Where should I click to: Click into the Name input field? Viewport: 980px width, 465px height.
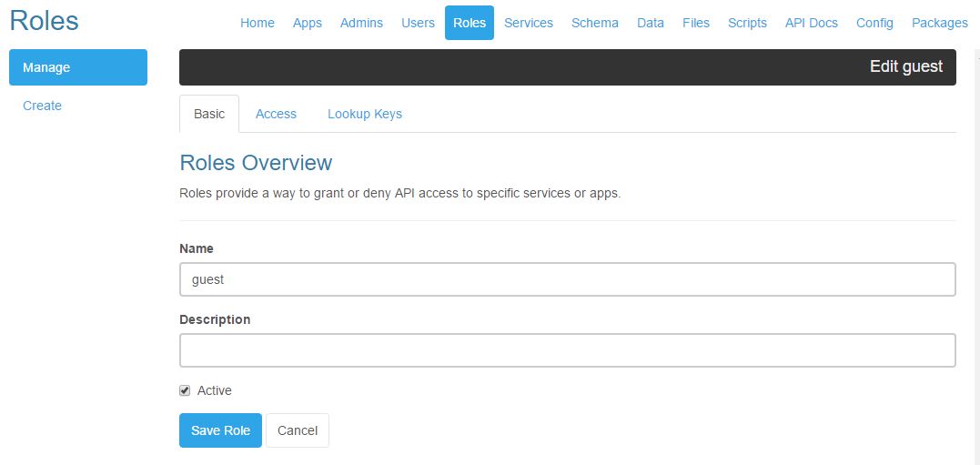coord(567,279)
